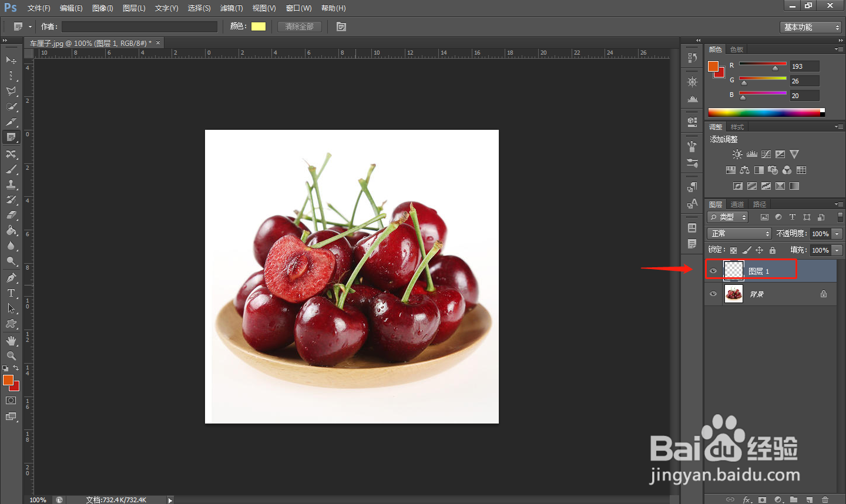Switch to the 路径 tab
The height and width of the screenshot is (504, 846).
(x=760, y=204)
